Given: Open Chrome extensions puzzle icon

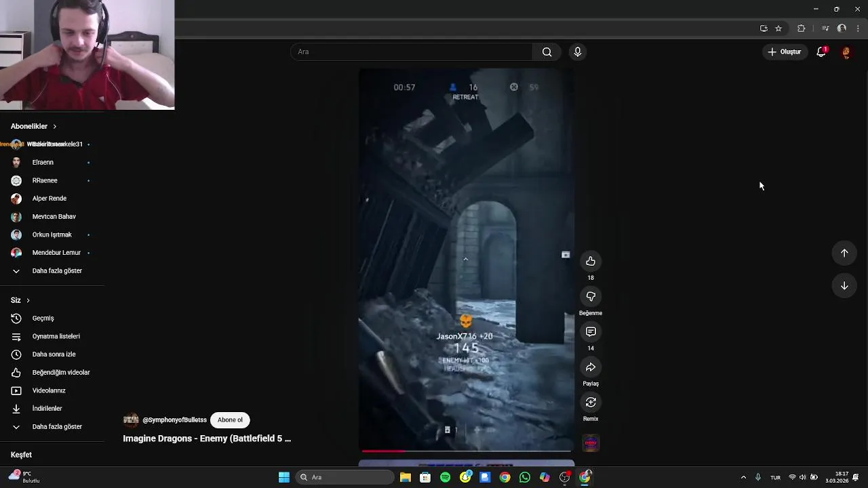Looking at the screenshot, I should click(802, 28).
